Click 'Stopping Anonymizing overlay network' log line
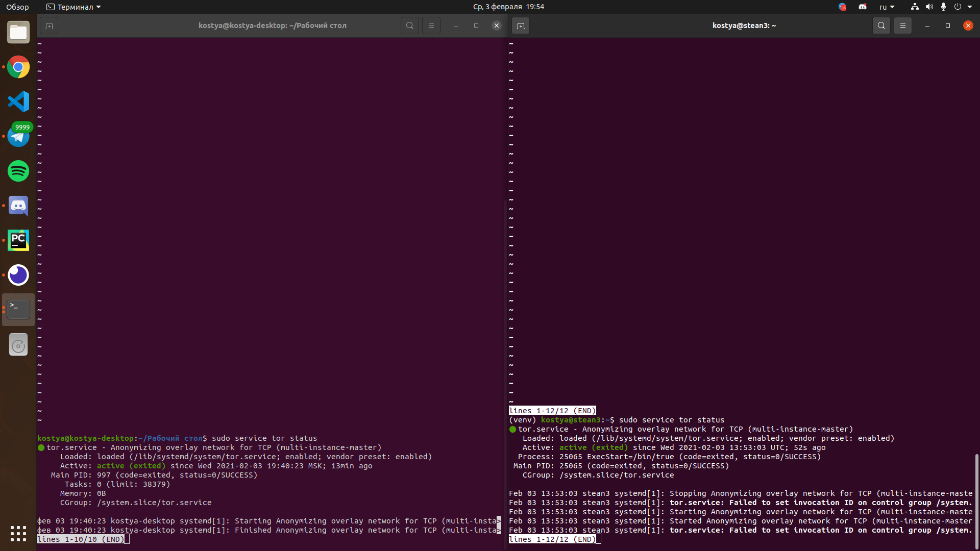980x551 pixels. click(x=741, y=493)
